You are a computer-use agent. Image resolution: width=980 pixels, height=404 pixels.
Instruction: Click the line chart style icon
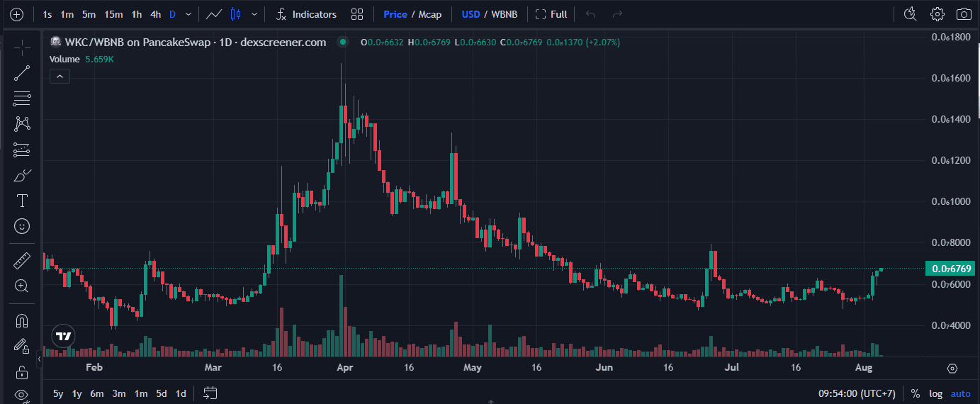tap(213, 14)
